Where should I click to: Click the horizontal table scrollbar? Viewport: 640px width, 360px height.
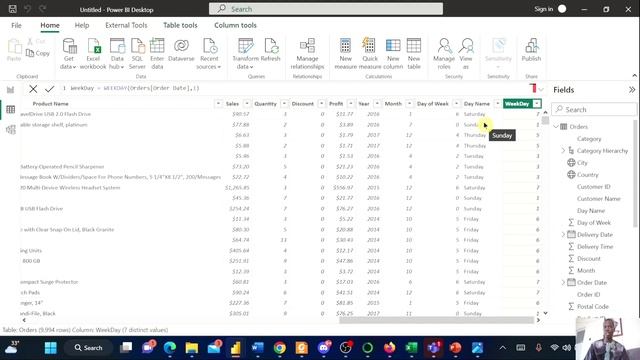coord(436,320)
